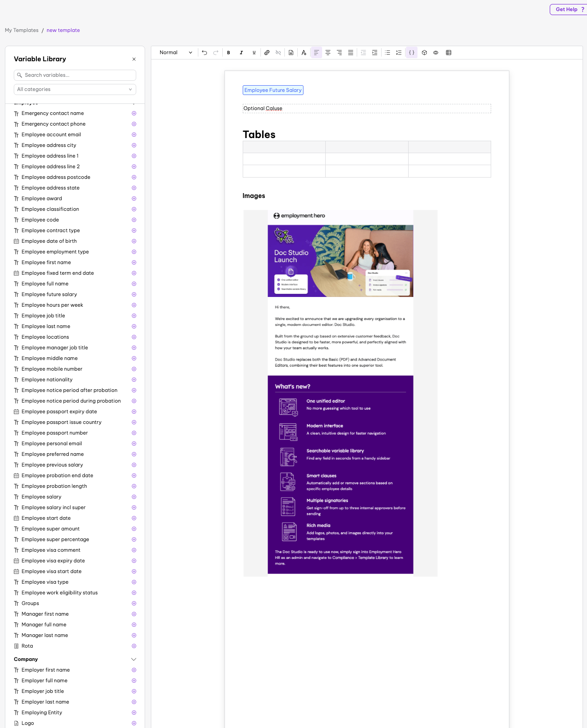The height and width of the screenshot is (728, 587).
Task: Select the Employee Future Salary tag in document
Action: 273,90
